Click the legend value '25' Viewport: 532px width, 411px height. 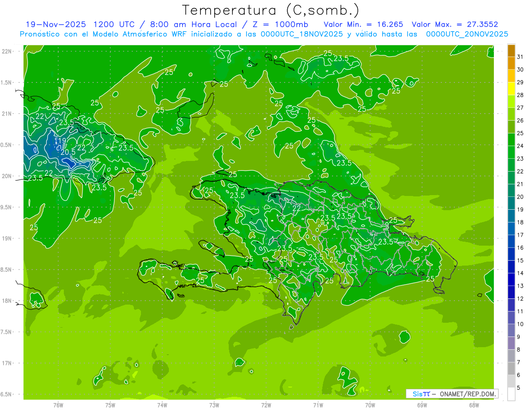520,133
